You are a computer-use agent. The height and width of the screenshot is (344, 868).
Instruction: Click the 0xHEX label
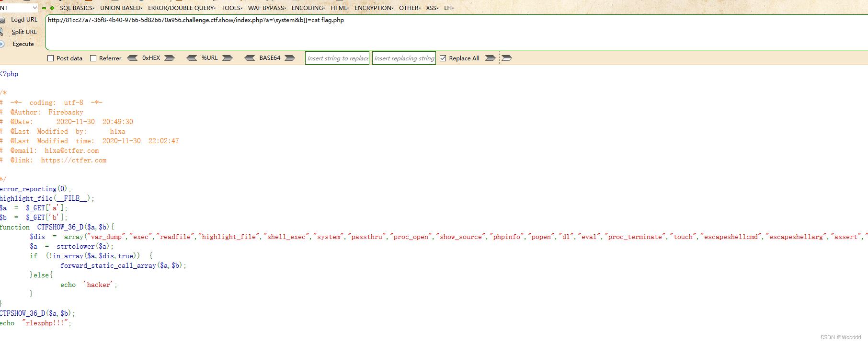click(151, 58)
